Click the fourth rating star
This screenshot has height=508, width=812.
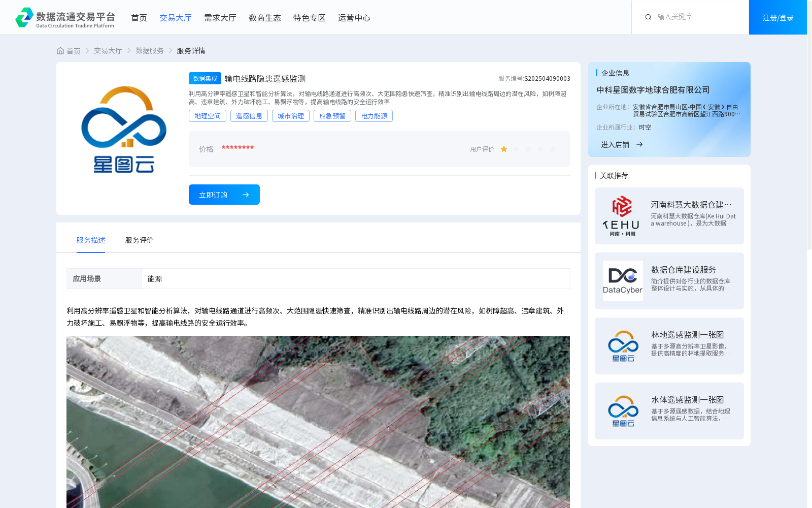[540, 149]
